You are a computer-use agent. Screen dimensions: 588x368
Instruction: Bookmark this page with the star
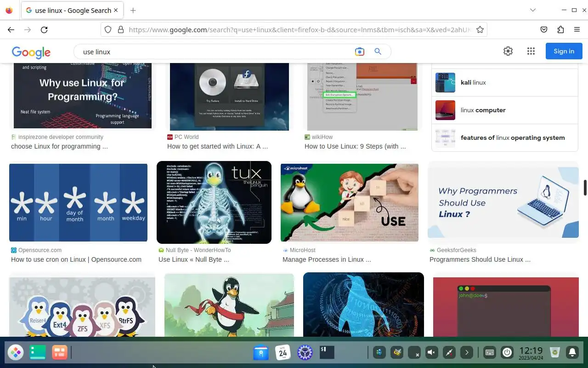[x=480, y=29]
